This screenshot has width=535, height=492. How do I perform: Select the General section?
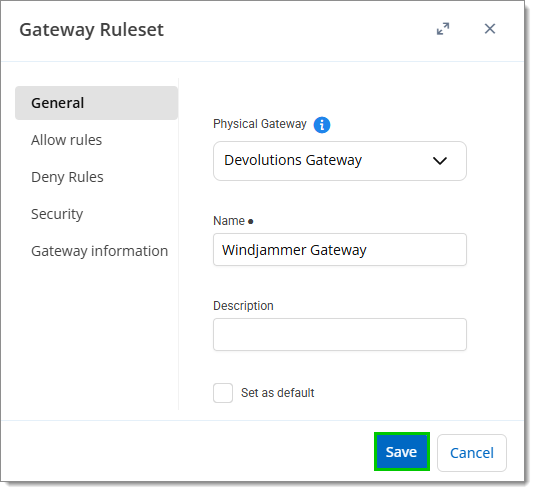[96, 103]
